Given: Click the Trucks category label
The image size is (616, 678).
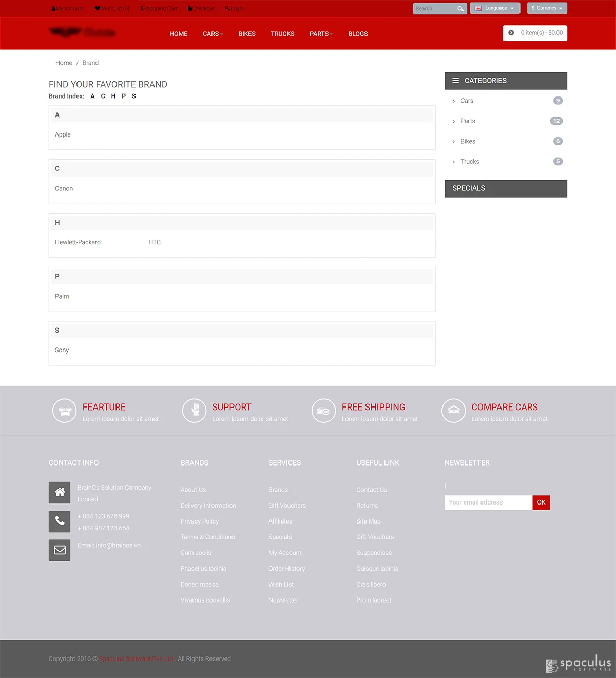Looking at the screenshot, I should [470, 162].
